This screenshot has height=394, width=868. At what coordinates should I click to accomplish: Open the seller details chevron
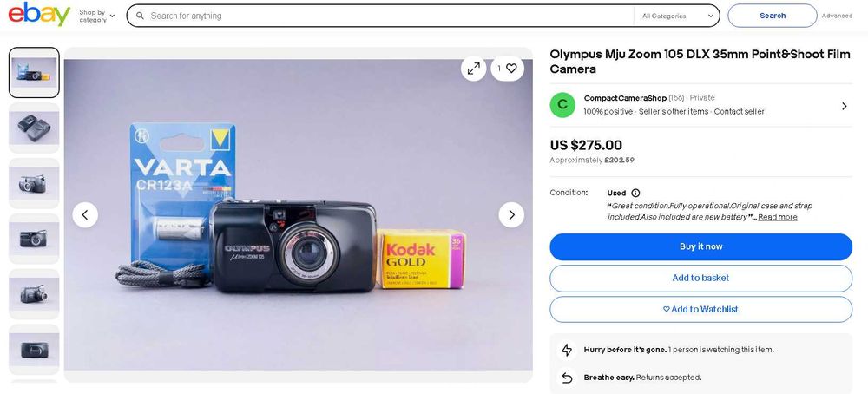(844, 106)
